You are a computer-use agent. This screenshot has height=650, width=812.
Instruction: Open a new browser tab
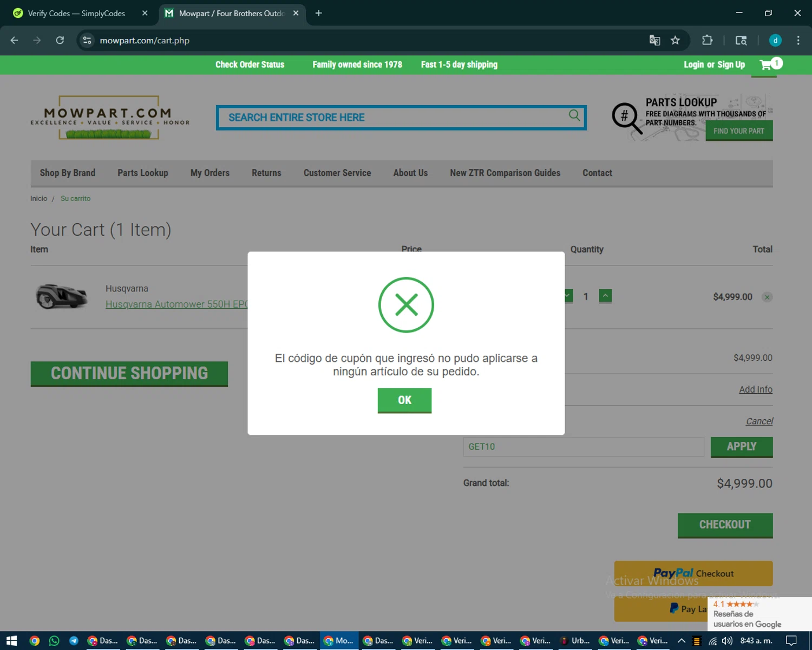coord(318,13)
